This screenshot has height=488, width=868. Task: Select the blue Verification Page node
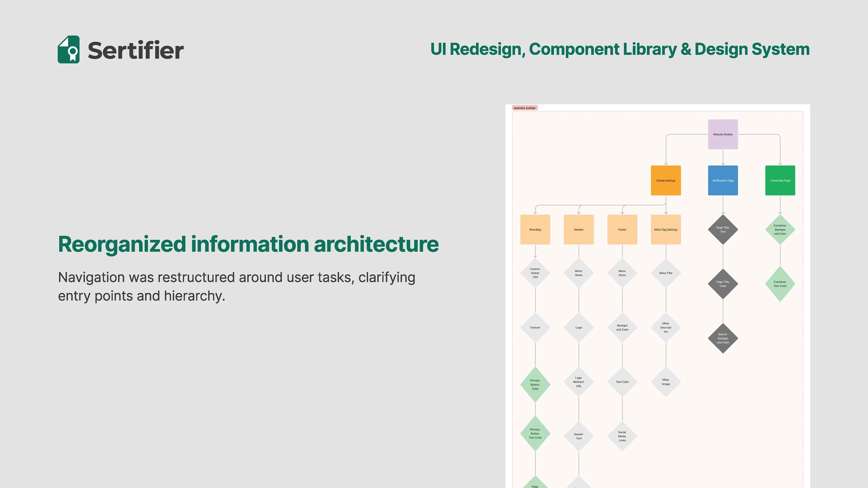(723, 181)
